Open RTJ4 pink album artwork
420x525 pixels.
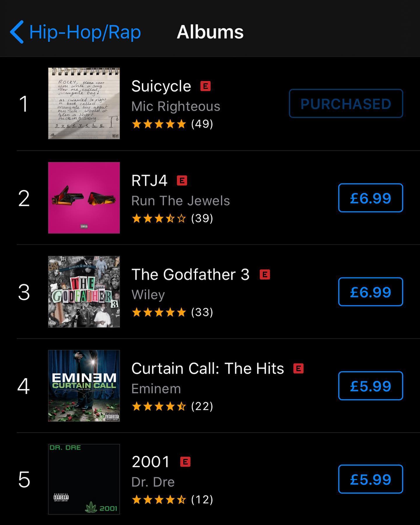(84, 198)
